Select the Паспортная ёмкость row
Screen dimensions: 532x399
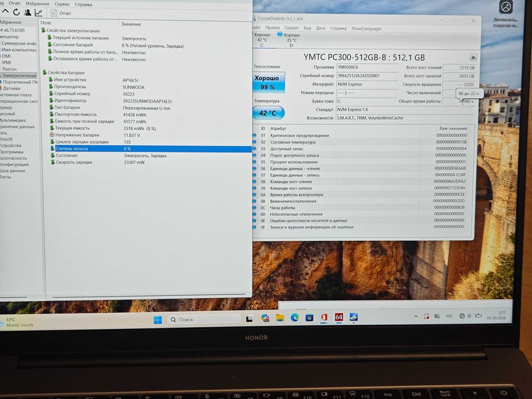(x=151, y=115)
